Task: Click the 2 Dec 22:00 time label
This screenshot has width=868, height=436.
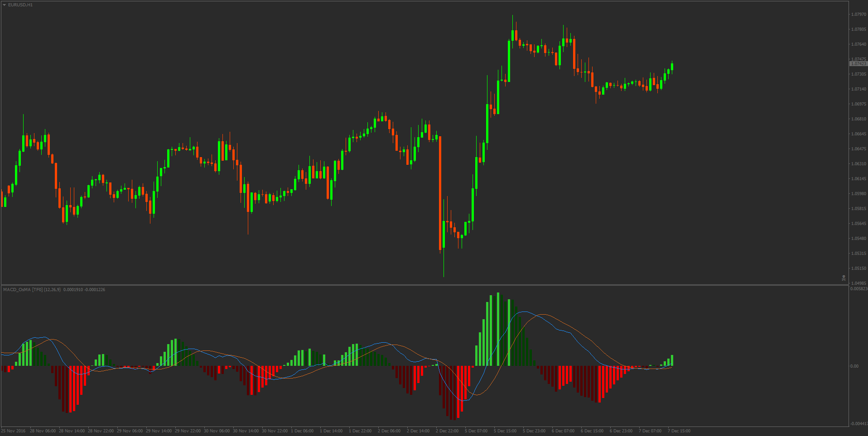Action: coord(447,431)
